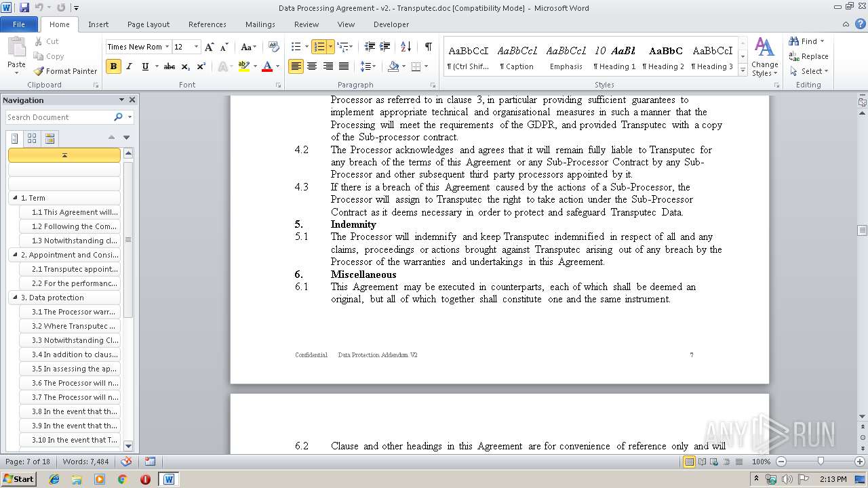Open browse pages view in Navigation pane
The image size is (868, 488).
pyautogui.click(x=32, y=138)
